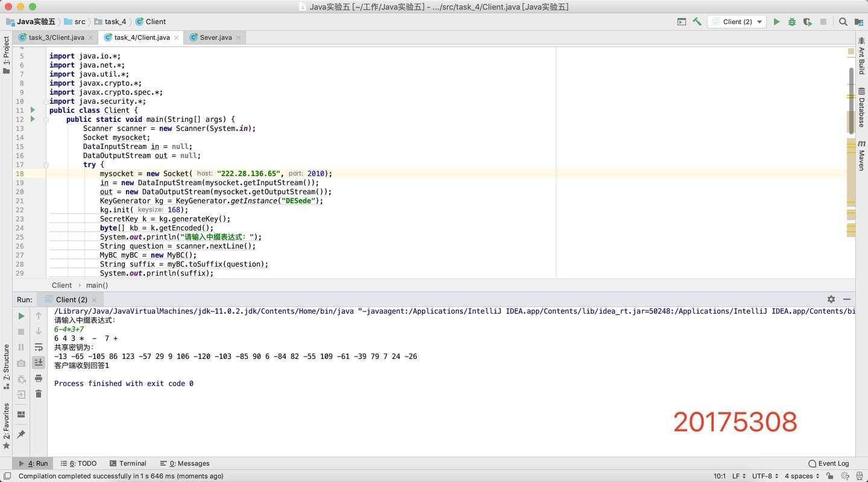Clear all console output with the trash icon

click(39, 394)
